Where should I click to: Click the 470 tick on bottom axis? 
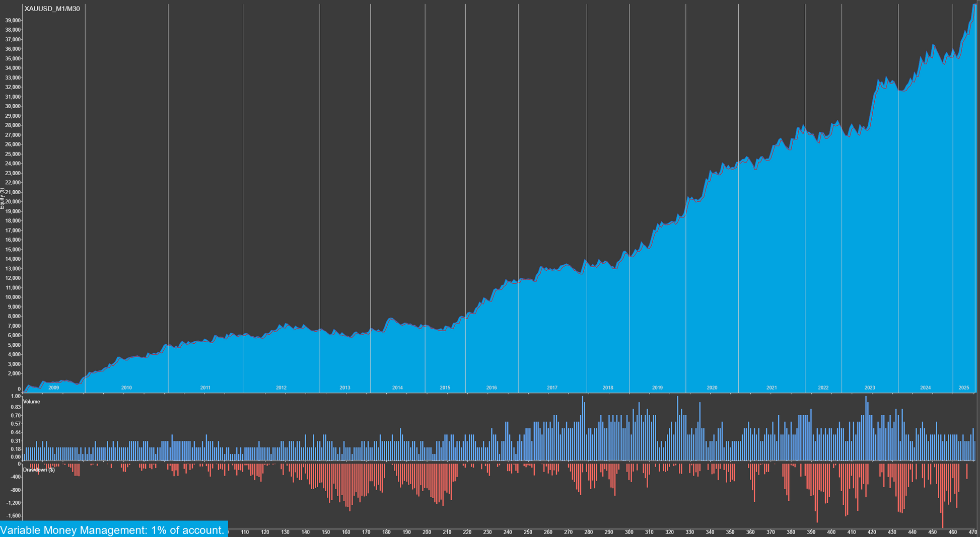point(972,532)
